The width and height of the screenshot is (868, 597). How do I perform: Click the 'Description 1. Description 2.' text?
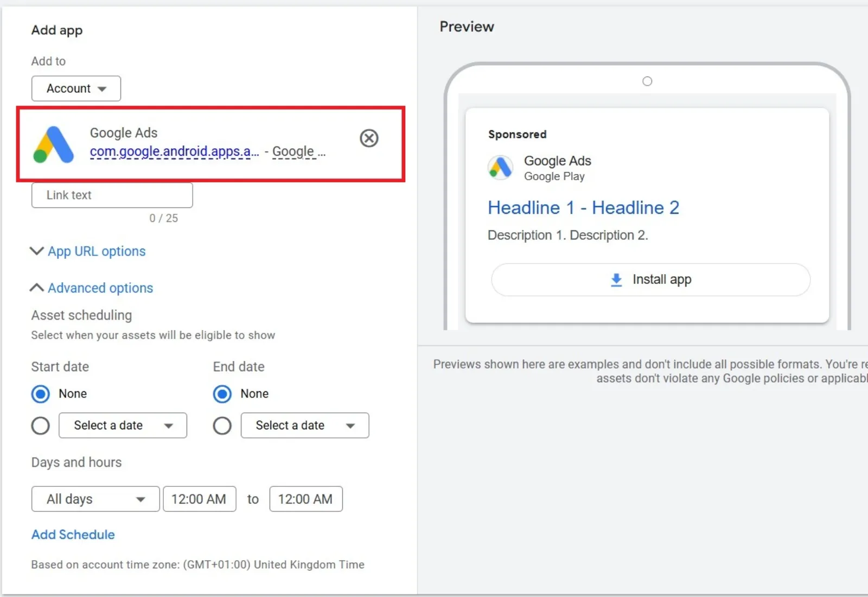[568, 235]
